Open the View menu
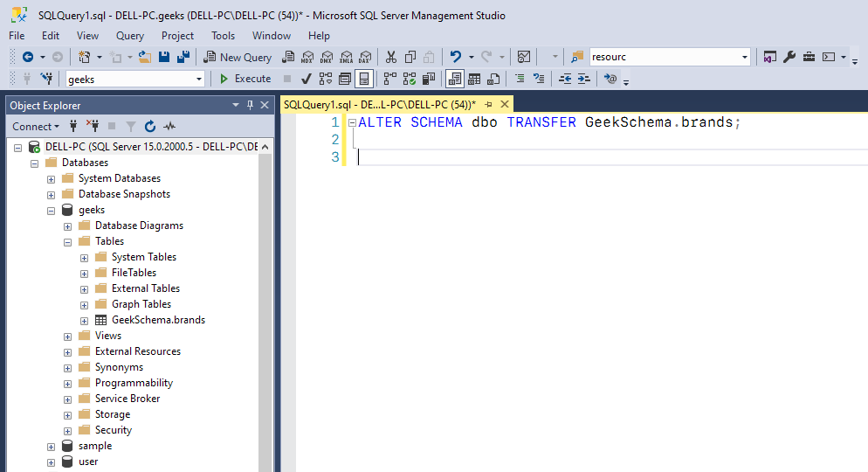The width and height of the screenshot is (868, 472). click(x=87, y=36)
